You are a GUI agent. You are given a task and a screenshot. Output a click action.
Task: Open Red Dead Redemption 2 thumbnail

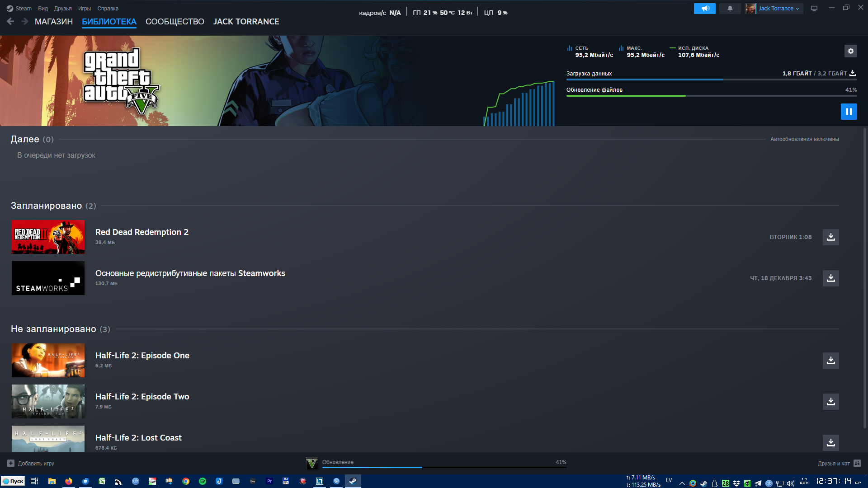tap(48, 237)
